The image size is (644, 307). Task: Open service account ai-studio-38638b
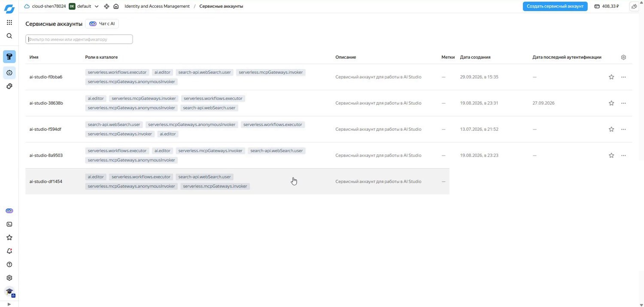pos(46,103)
